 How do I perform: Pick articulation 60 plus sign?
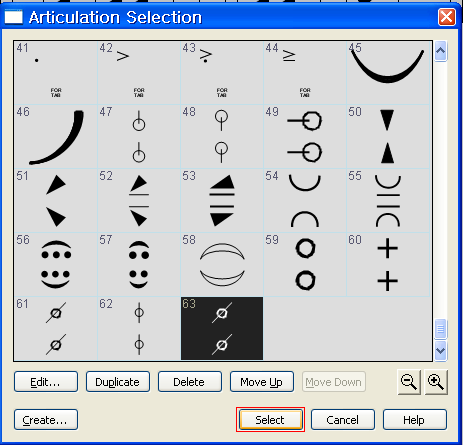tap(388, 264)
